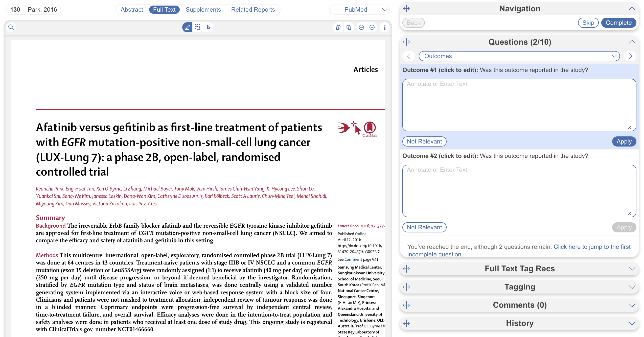Click the Complete button
This screenshot has width=644, height=337.
tap(618, 23)
